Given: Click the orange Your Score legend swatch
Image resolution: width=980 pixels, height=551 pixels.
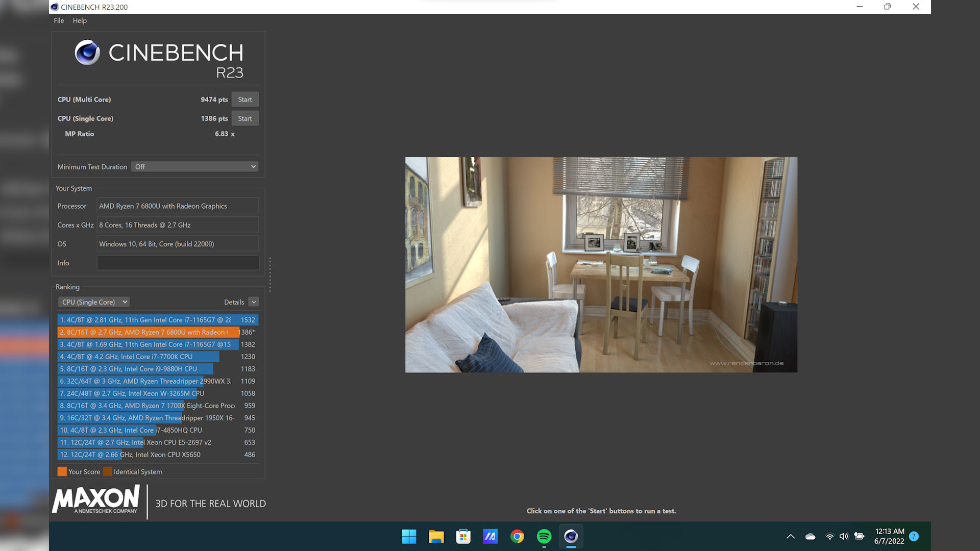Looking at the screenshot, I should [62, 471].
